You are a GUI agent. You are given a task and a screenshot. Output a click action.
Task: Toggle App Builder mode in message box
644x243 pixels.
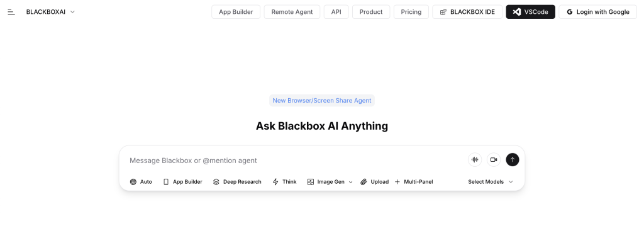pyautogui.click(x=183, y=182)
